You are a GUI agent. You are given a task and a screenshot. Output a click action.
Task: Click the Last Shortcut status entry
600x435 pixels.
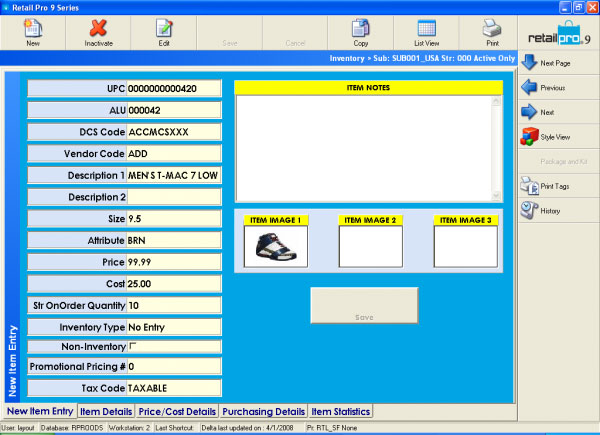tap(174, 428)
